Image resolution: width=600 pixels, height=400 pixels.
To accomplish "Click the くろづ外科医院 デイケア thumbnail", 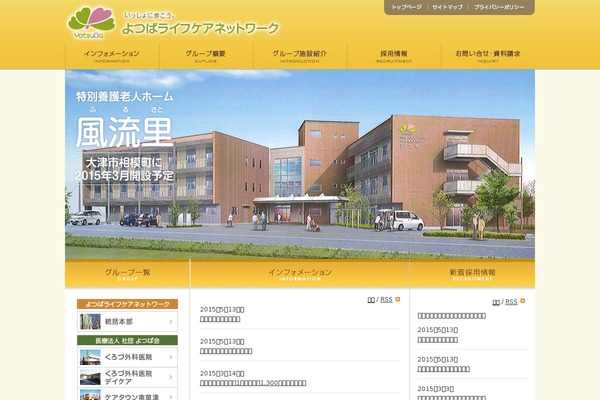I will 90,377.
